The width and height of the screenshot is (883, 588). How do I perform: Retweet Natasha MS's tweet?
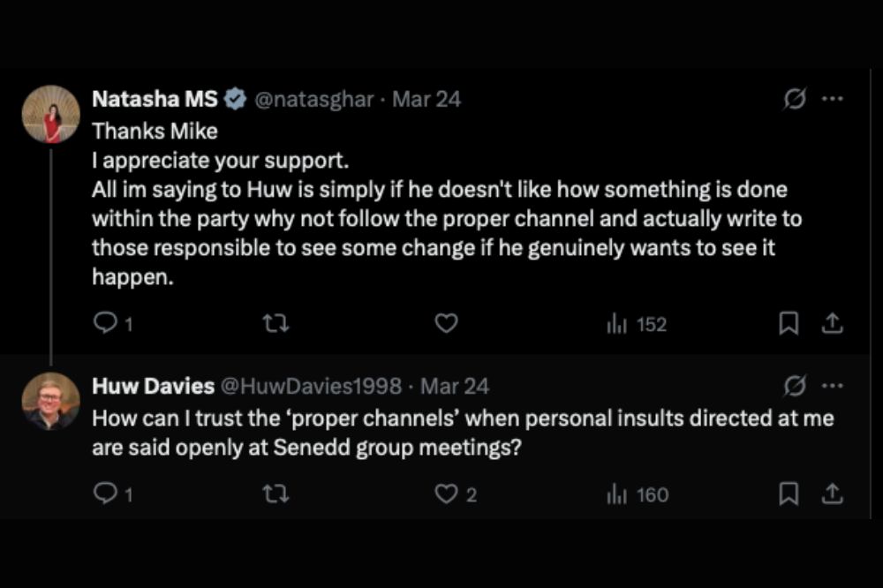[276, 325]
